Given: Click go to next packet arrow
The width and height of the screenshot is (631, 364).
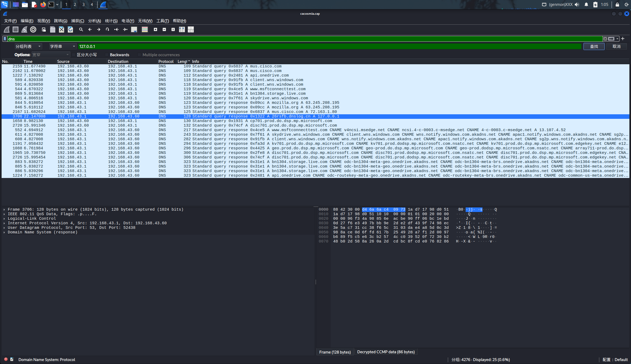Looking at the screenshot, I should [98, 29].
